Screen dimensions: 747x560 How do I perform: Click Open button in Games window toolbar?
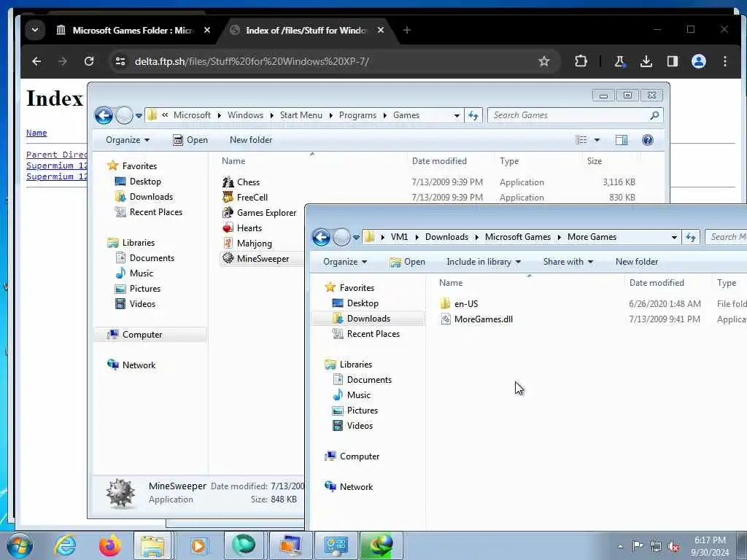click(x=190, y=140)
